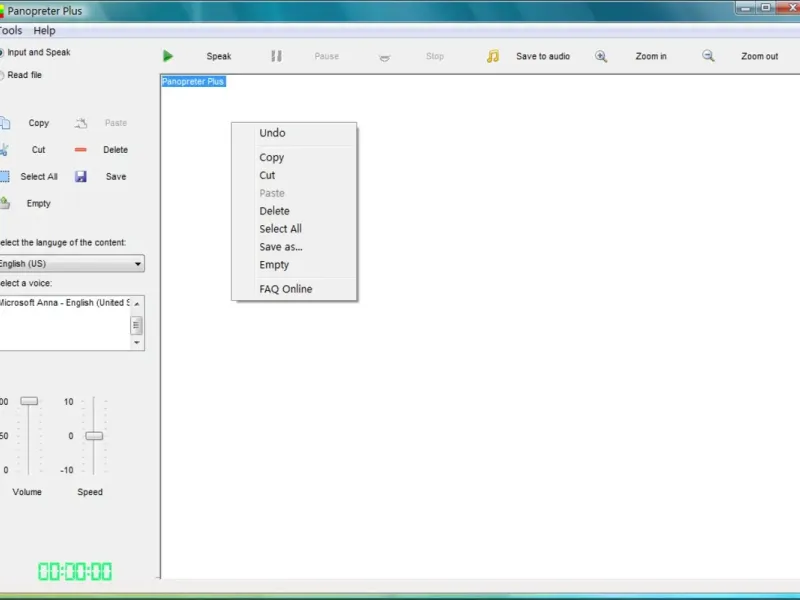Click the Paste label in left panel
Viewport: 800px width, 600px height.
click(x=116, y=123)
